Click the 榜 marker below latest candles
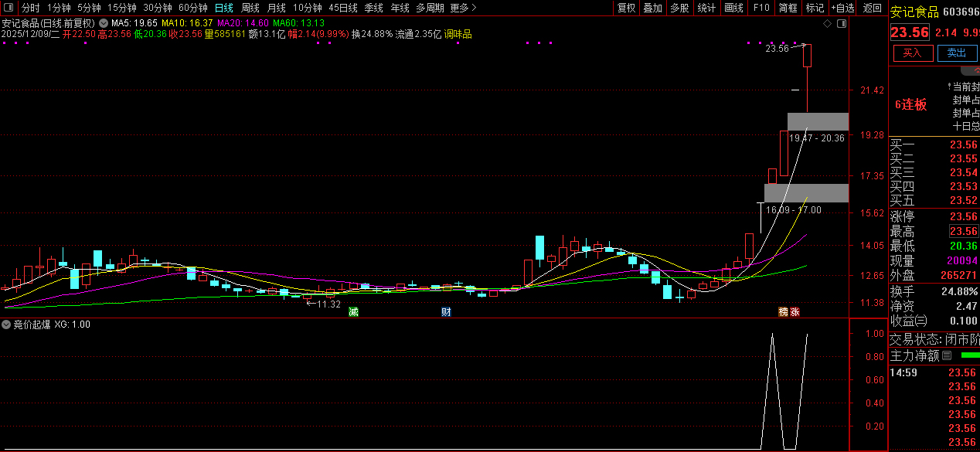980x452 pixels. click(784, 312)
